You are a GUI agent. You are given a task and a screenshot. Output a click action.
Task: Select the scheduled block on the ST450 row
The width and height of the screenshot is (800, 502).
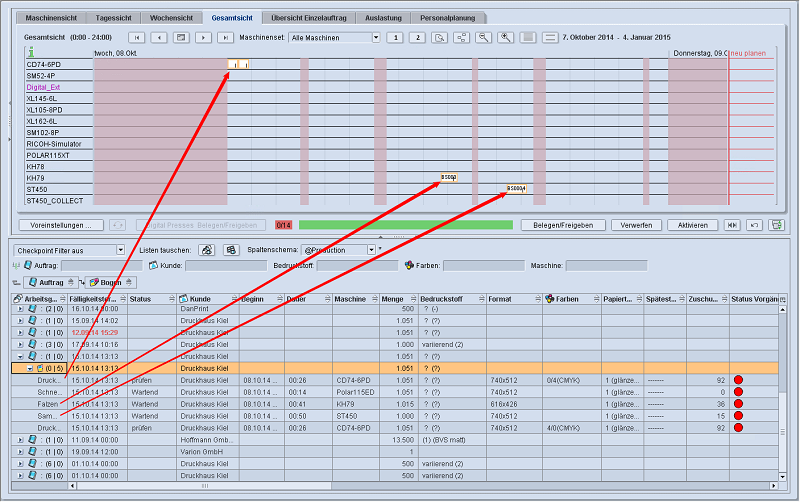click(516, 188)
